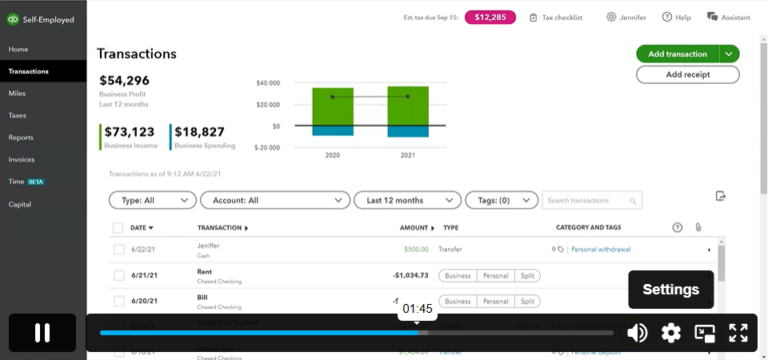This screenshot has height=360, width=768.
Task: Pause the video playback
Action: coord(43,333)
